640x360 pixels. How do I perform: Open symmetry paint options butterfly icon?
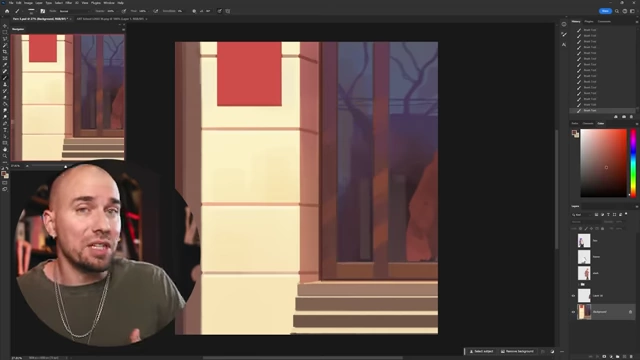pyautogui.click(x=228, y=11)
